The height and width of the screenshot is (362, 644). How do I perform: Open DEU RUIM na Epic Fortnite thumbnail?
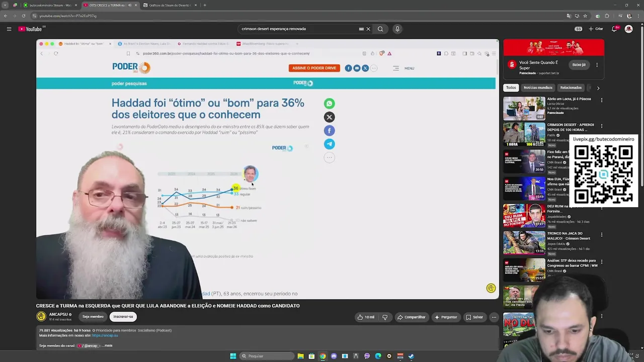[x=524, y=216]
